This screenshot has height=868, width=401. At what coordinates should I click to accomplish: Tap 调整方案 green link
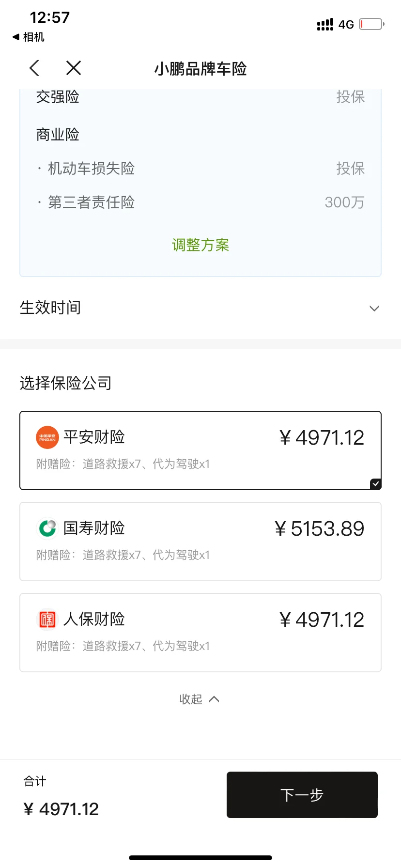200,245
